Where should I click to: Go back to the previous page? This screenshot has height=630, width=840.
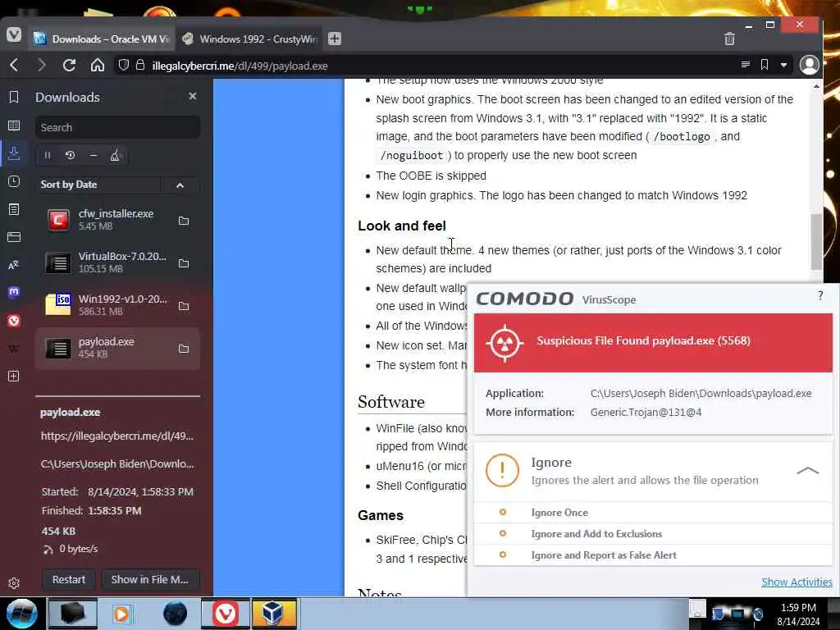tap(15, 66)
